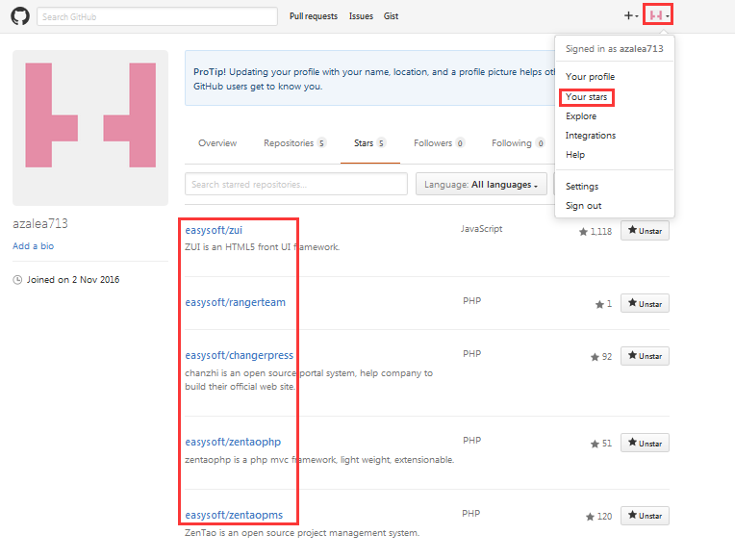Image resolution: width=735 pixels, height=560 pixels.
Task: Open the easysoft/zui repository link
Action: pos(214,230)
